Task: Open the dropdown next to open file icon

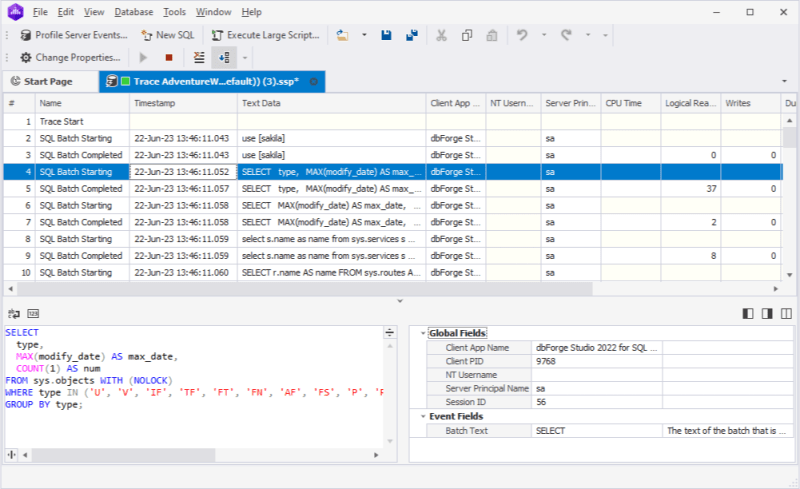Action: tap(364, 35)
